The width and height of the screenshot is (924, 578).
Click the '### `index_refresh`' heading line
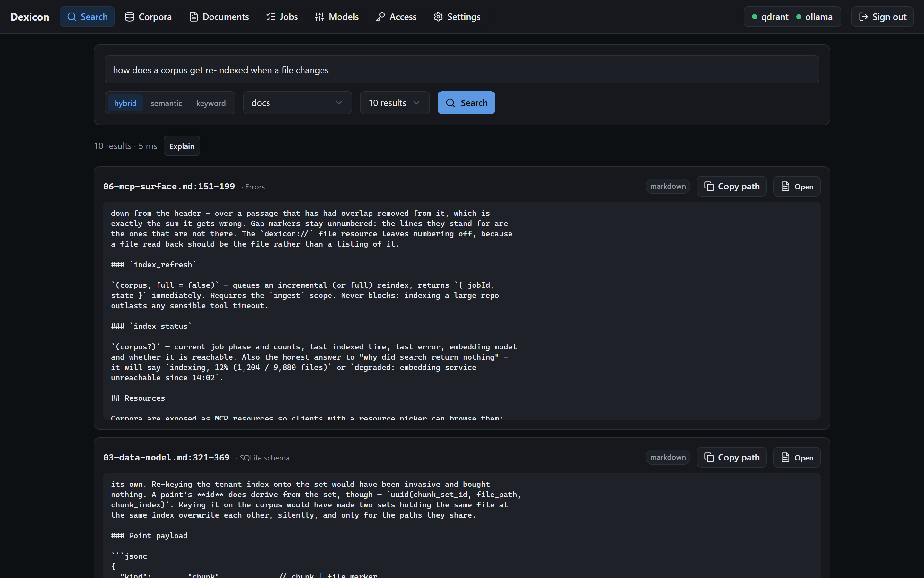tap(153, 265)
